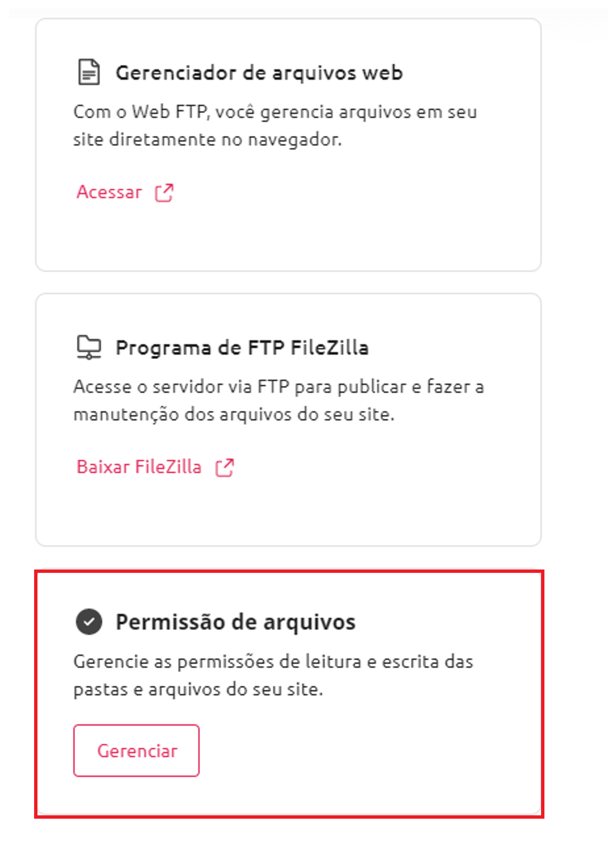Open the Baixar FileZilla link

[x=155, y=467]
